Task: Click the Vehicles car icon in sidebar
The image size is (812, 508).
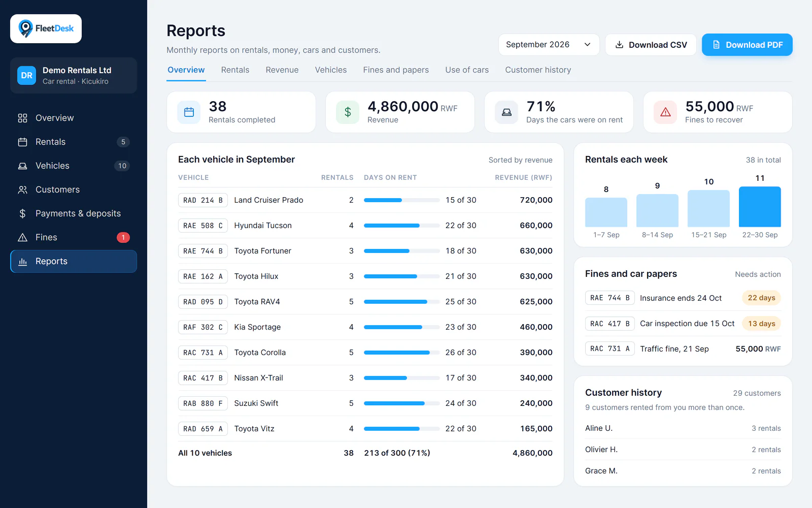Action: [22, 166]
